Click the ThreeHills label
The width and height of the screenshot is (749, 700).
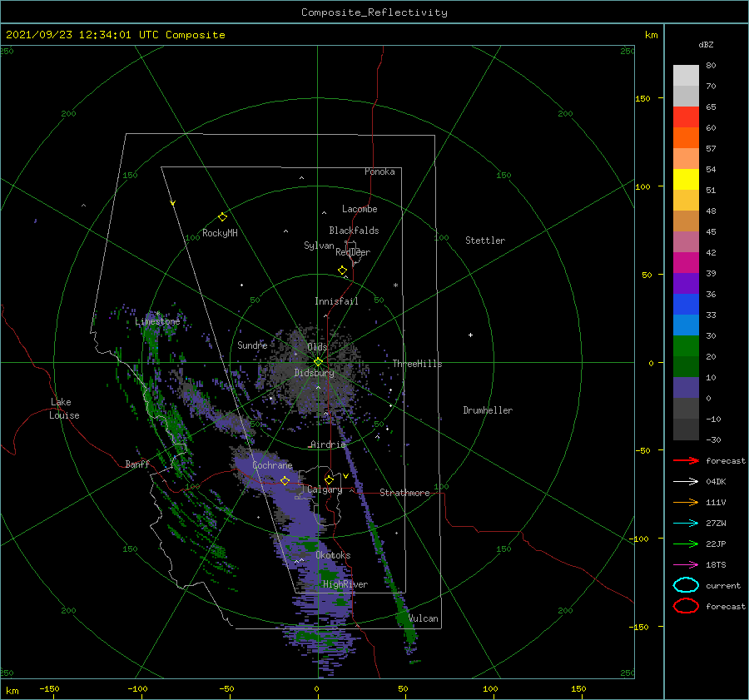tap(417, 364)
